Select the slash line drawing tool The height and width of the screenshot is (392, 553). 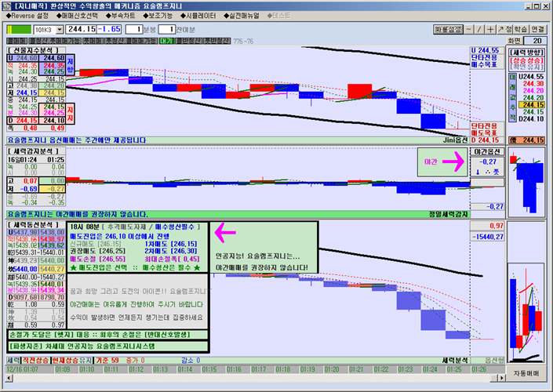[479, 30]
